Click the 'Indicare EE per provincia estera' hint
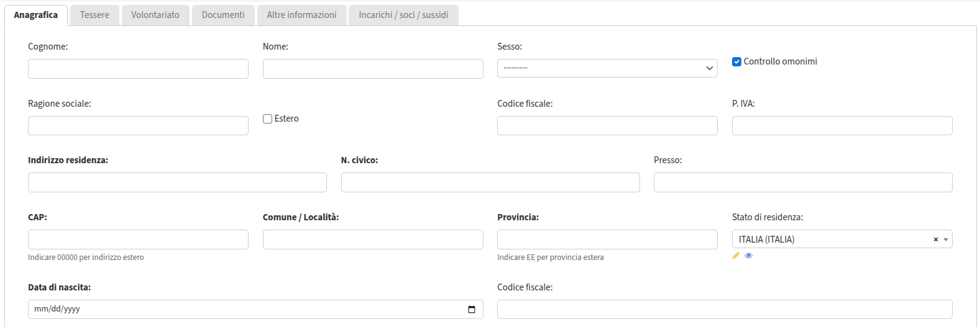The width and height of the screenshot is (980, 327). click(x=551, y=258)
